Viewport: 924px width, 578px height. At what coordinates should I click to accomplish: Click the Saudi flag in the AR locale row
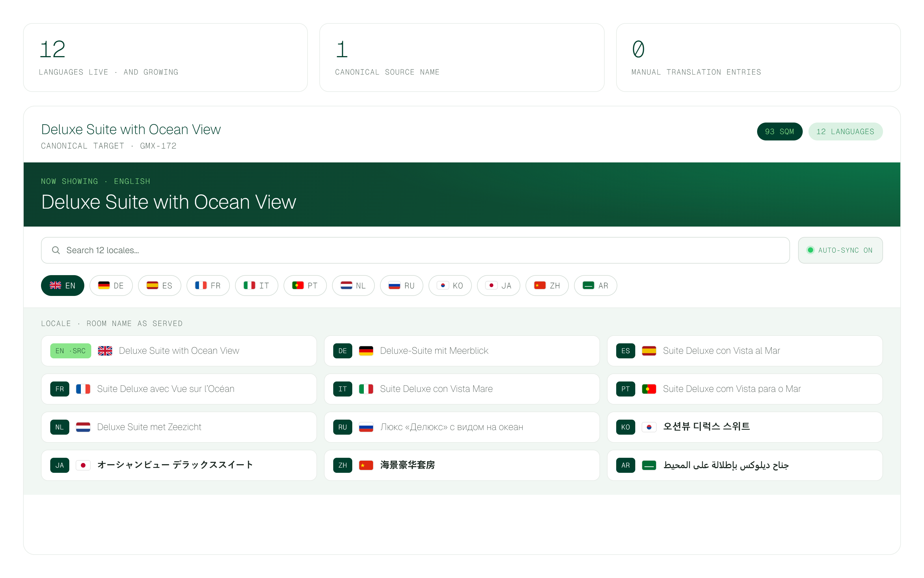tap(649, 465)
